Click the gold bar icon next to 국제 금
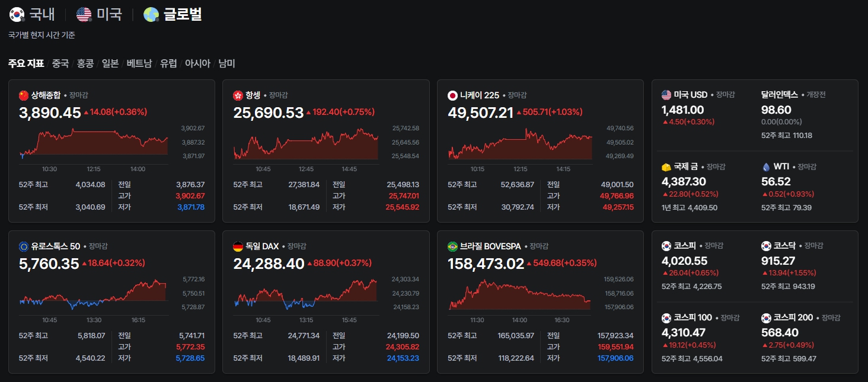Image resolution: width=868 pixels, height=382 pixels. pos(666,167)
